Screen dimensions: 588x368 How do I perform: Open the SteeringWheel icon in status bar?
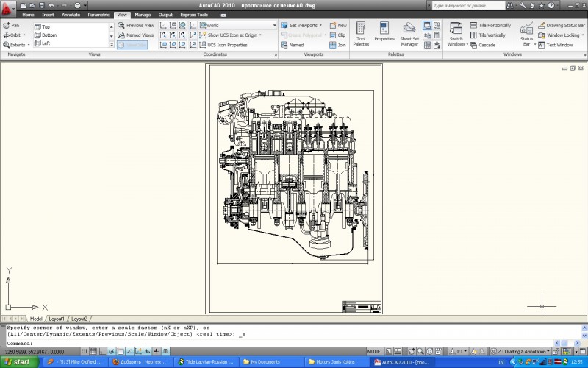pyautogui.click(x=429, y=352)
